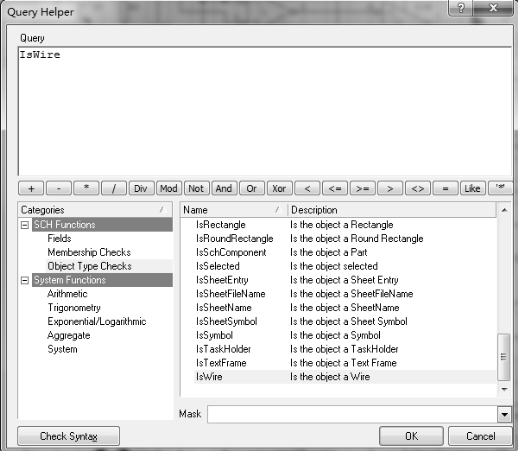Click the plus operator button
The height and width of the screenshot is (451, 518).
pyautogui.click(x=31, y=188)
